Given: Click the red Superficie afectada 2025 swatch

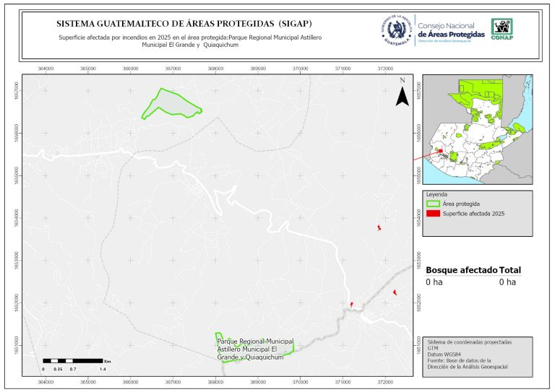Looking at the screenshot, I should coord(433,214).
